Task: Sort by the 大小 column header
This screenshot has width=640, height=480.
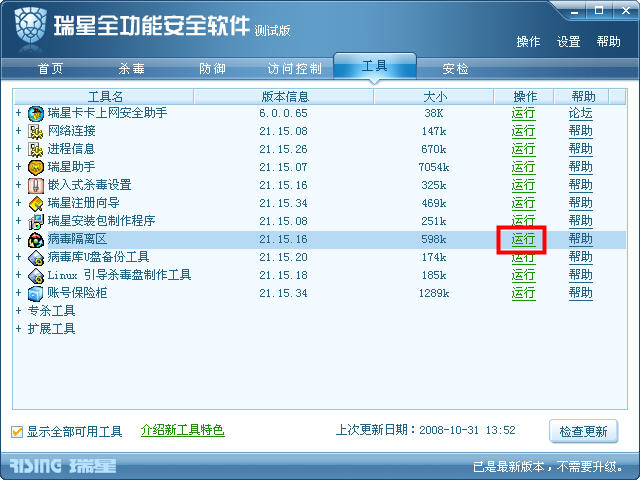Action: click(434, 97)
